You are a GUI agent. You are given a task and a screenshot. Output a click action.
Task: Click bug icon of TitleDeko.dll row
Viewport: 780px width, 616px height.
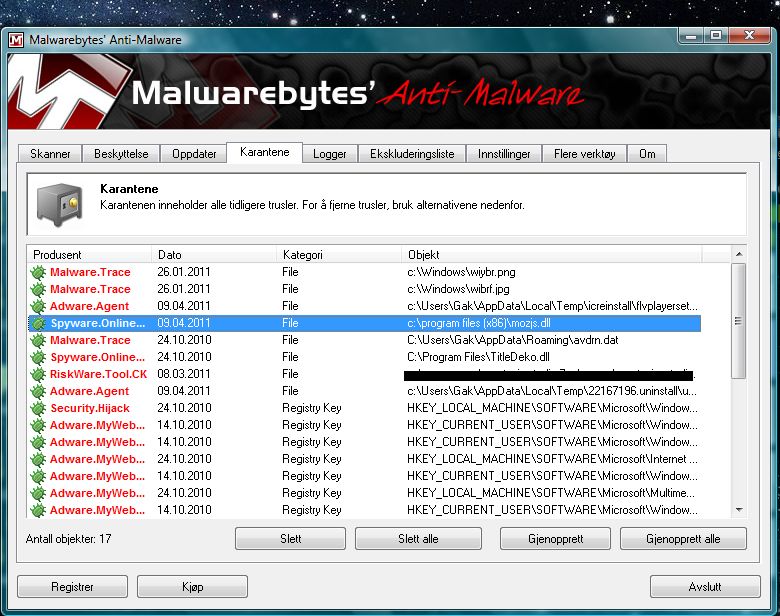(38, 357)
